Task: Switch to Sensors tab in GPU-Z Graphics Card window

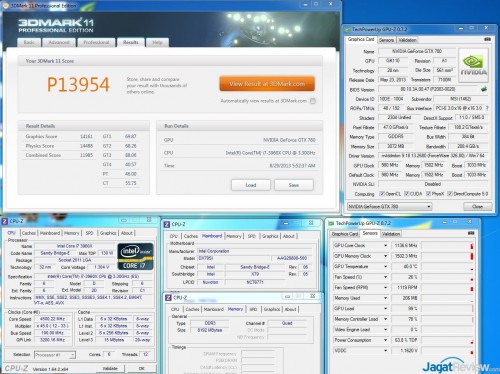Action: [x=386, y=40]
